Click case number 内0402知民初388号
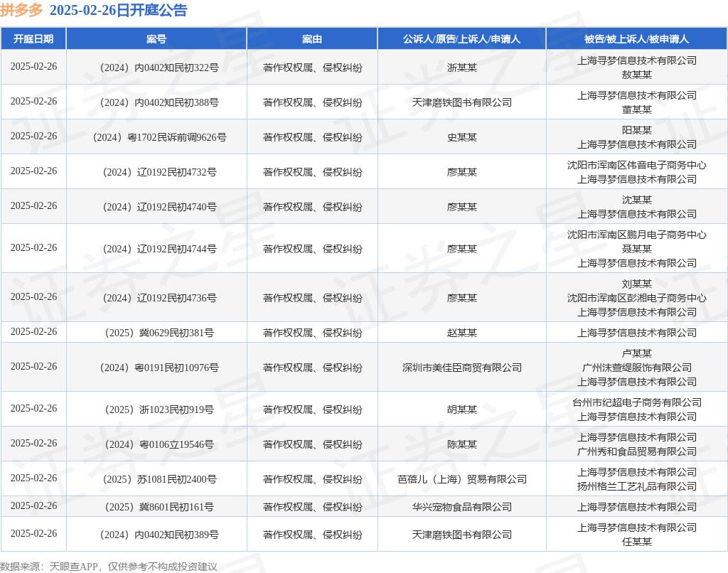The width and height of the screenshot is (728, 573). (159, 102)
